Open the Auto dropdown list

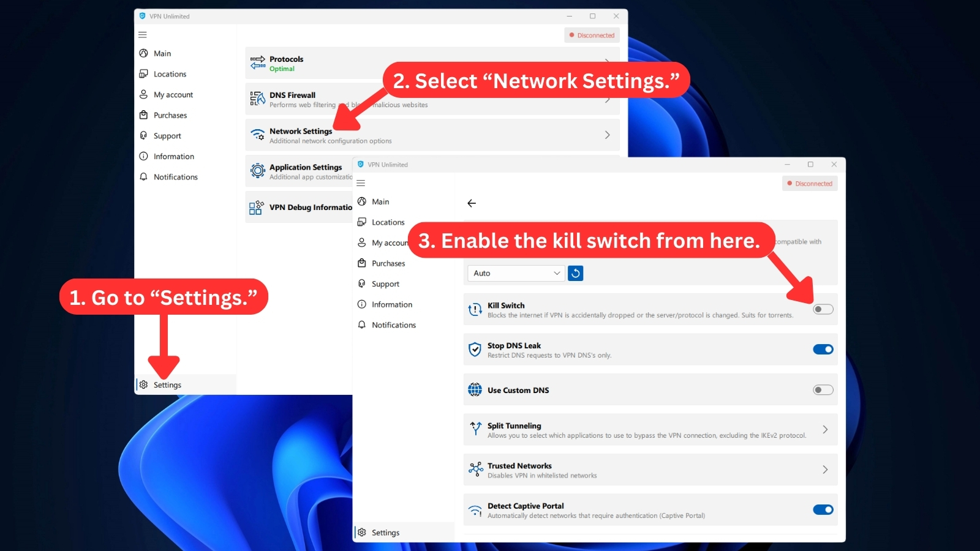pyautogui.click(x=516, y=273)
